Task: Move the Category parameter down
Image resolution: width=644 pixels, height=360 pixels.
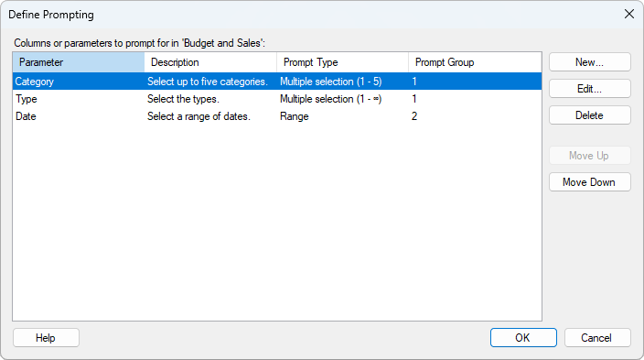Action: [x=589, y=182]
